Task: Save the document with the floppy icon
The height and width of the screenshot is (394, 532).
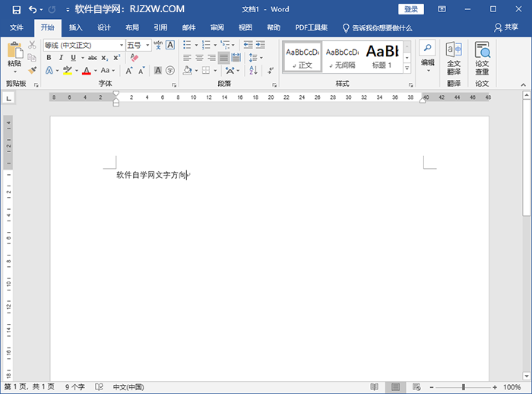Action: coord(16,10)
